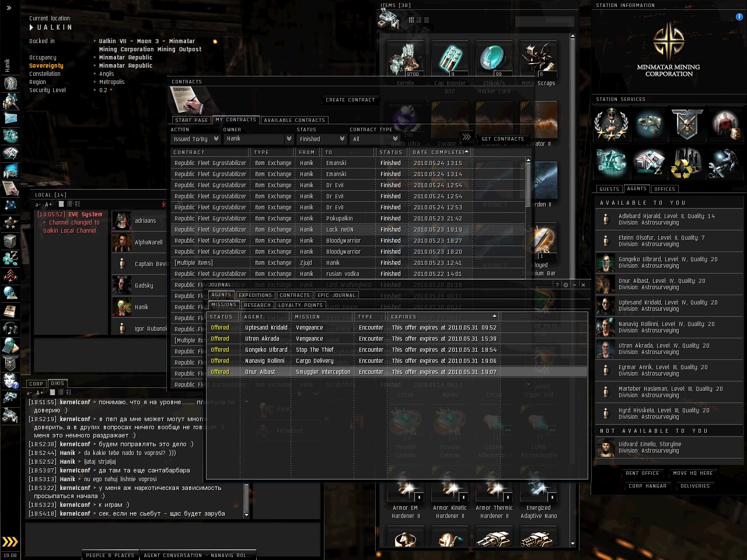747x560 pixels.
Task: Open the Reprocessing Plant recycle service icon
Action: pos(687,163)
